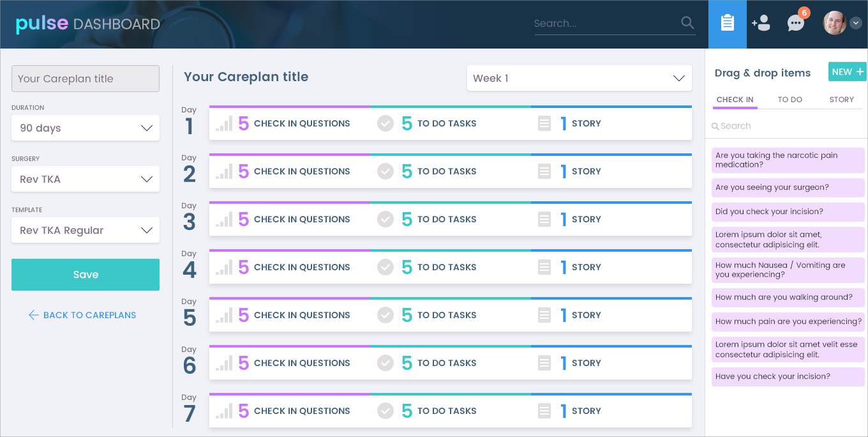Screen dimensions: 868x437
Task: Select 'Are you taking the narcotic pain medication?' item
Action: click(788, 160)
